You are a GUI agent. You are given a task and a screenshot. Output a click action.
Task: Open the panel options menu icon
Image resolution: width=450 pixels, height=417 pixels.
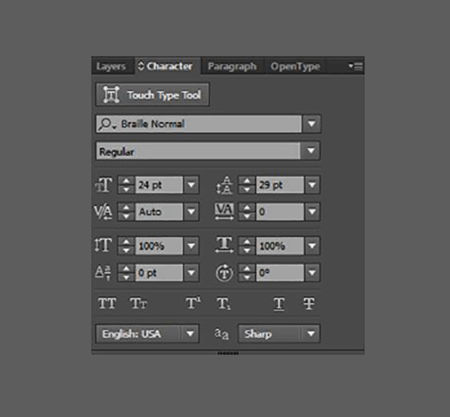coord(356,66)
